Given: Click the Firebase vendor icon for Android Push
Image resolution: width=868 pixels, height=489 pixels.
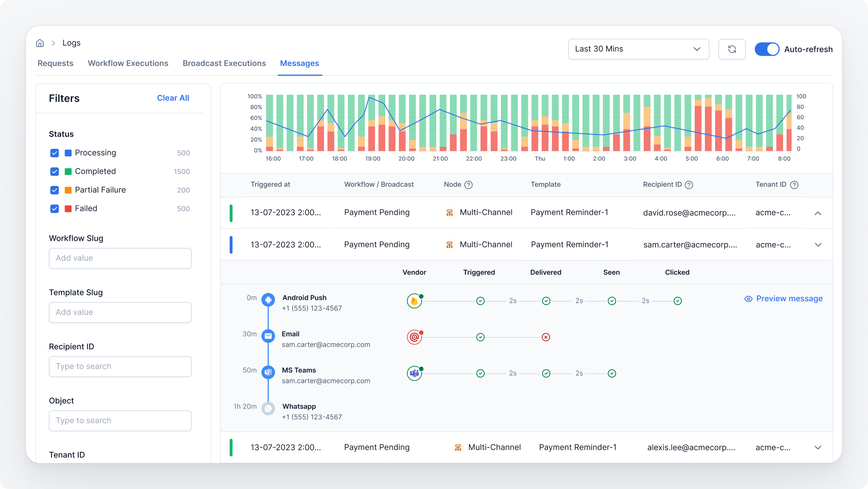Looking at the screenshot, I should [414, 301].
